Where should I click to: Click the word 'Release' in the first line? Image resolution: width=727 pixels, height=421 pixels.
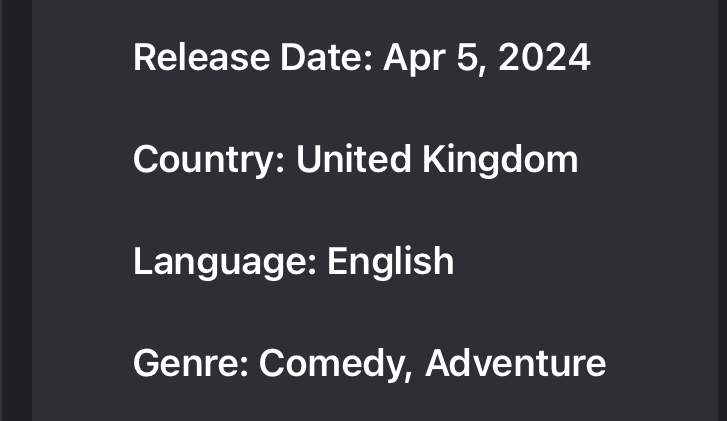201,57
